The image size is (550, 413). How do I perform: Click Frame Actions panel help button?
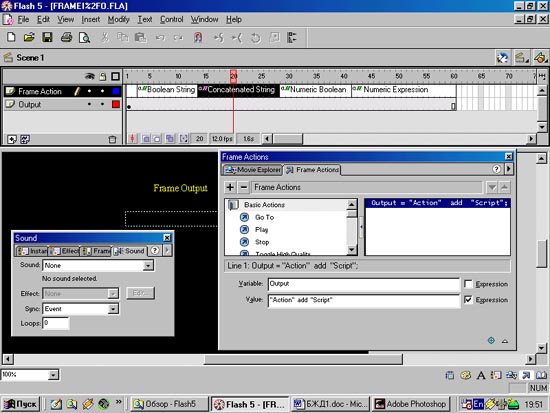pos(496,169)
